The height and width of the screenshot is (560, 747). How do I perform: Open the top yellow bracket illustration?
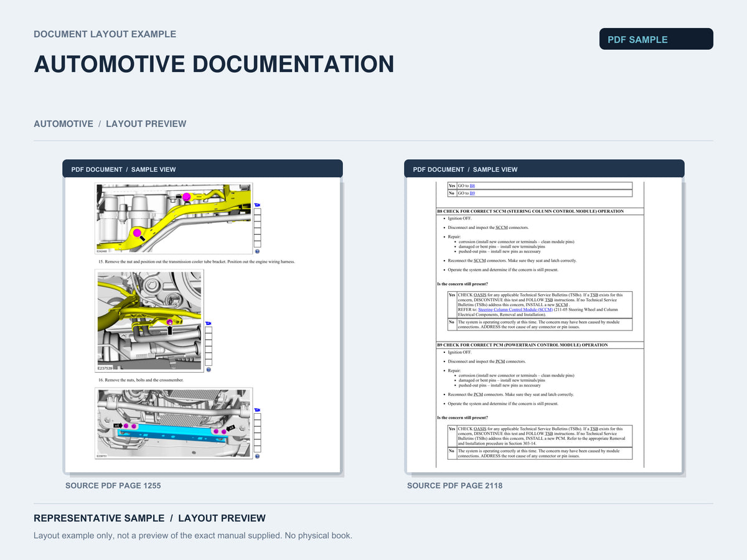[174, 218]
